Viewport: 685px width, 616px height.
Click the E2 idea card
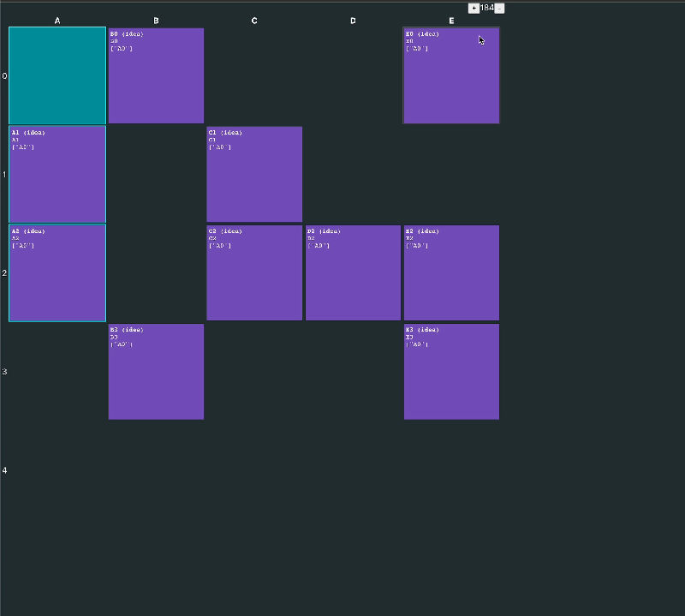451,272
